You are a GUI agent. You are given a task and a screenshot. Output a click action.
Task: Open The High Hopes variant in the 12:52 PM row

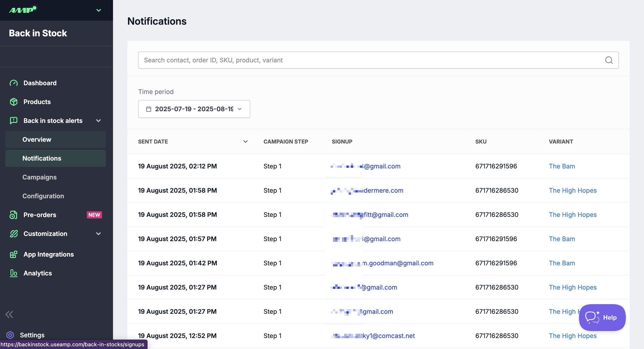coord(572,336)
